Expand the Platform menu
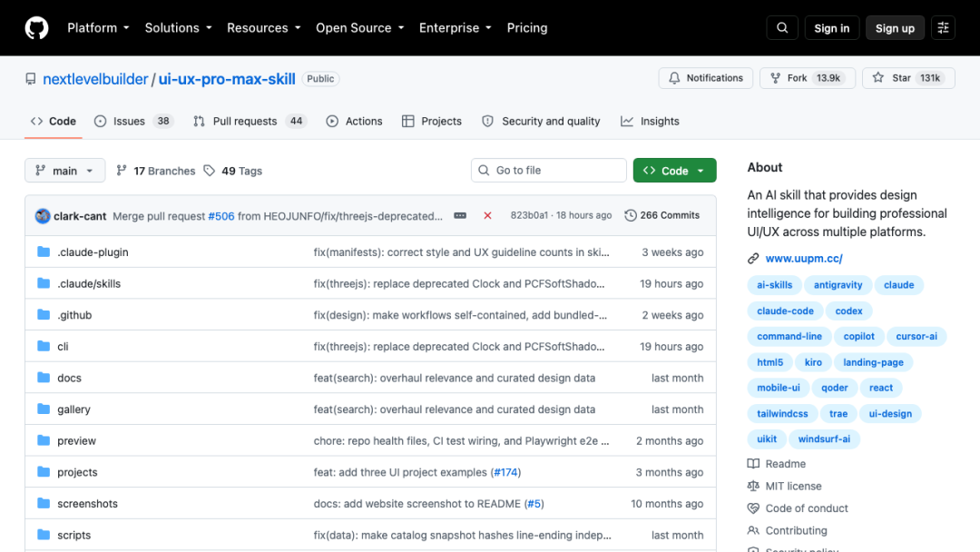 click(x=98, y=28)
